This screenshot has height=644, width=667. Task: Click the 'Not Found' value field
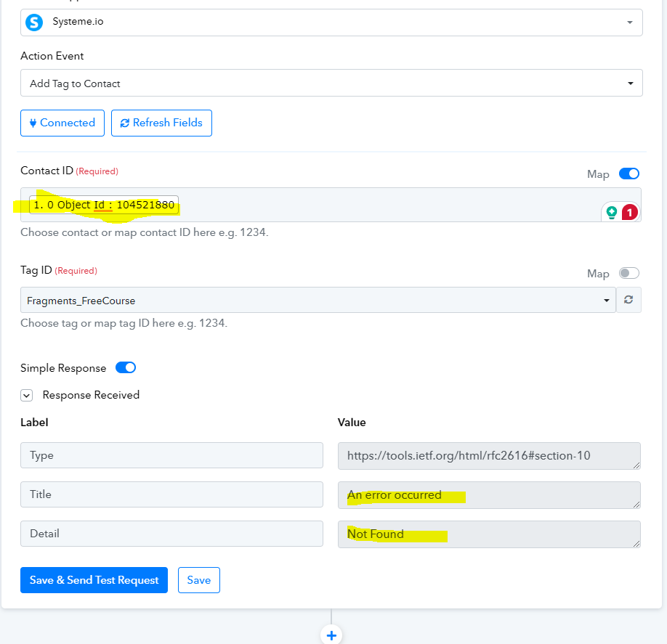(489, 534)
